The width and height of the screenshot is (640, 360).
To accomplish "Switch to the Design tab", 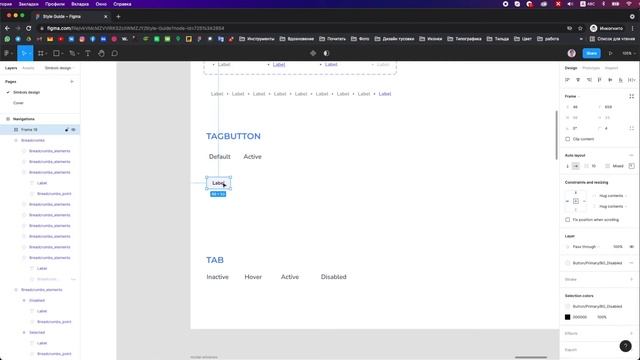I will click(x=571, y=68).
